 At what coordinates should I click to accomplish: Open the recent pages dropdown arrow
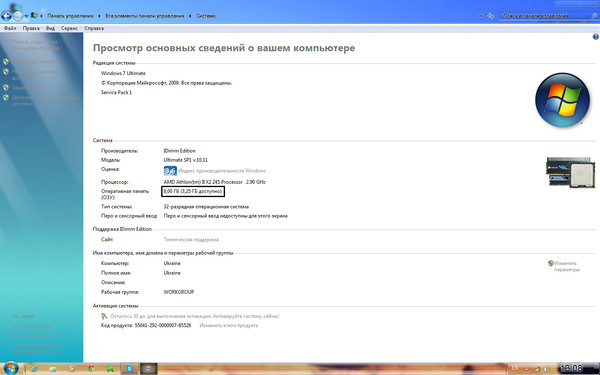pos(26,16)
